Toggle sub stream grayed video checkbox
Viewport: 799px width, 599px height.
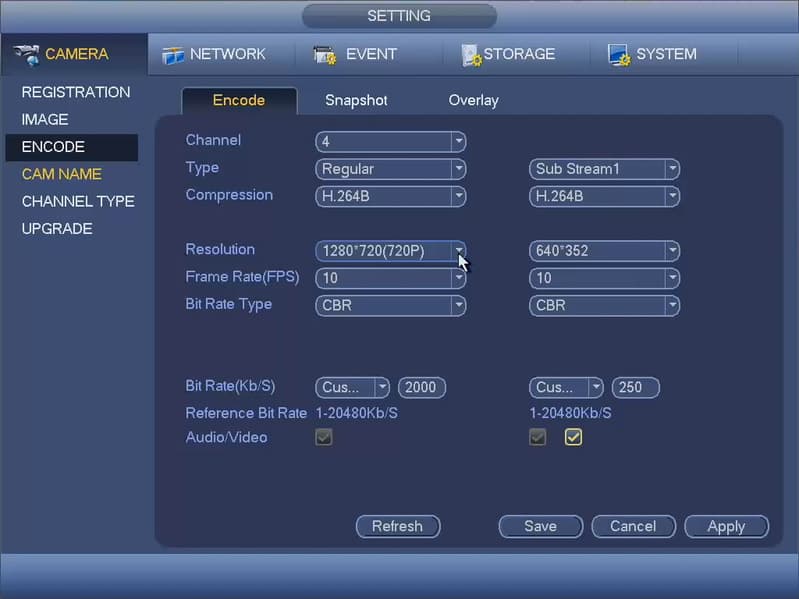point(538,437)
